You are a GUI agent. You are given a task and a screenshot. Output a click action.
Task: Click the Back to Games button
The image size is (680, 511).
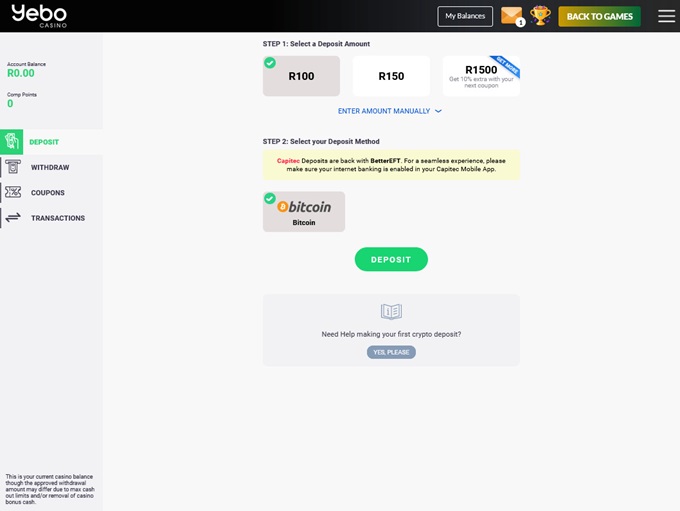[x=599, y=16]
